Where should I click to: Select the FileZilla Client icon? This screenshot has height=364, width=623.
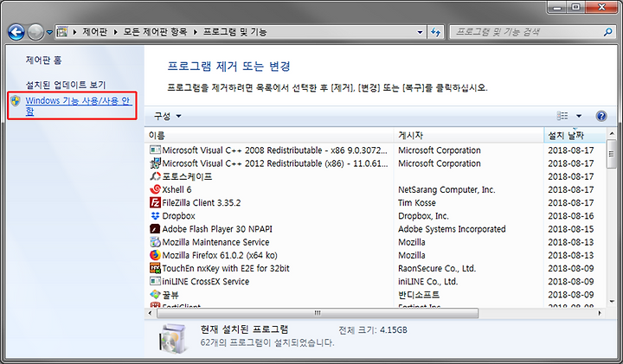155,202
